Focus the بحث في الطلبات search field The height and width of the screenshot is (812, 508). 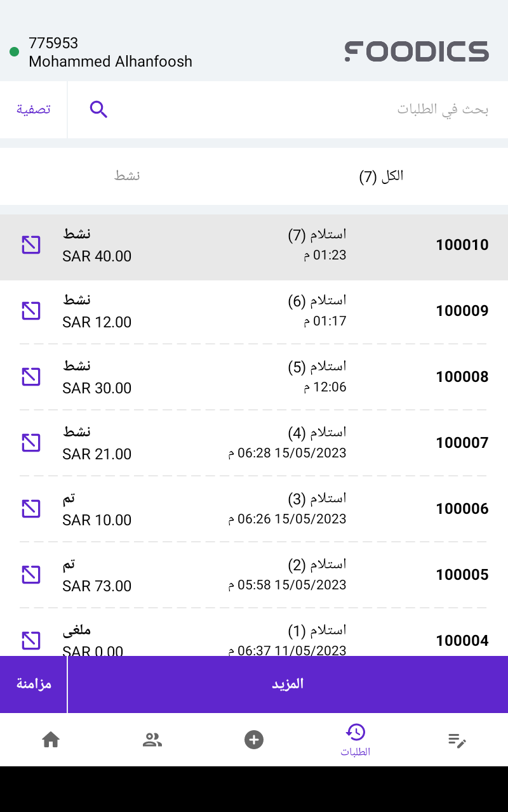point(305,110)
